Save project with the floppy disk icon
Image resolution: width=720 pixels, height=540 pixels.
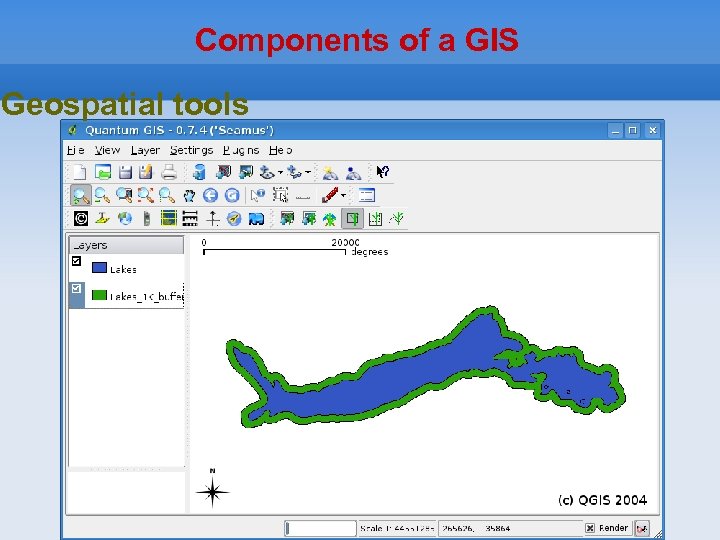click(x=125, y=172)
